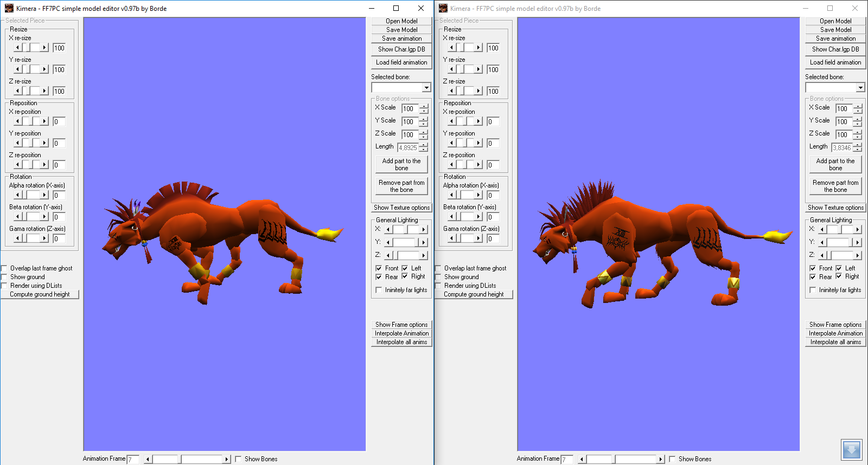Toggle Front light checkbox in left window
The image size is (868, 465).
point(379,268)
